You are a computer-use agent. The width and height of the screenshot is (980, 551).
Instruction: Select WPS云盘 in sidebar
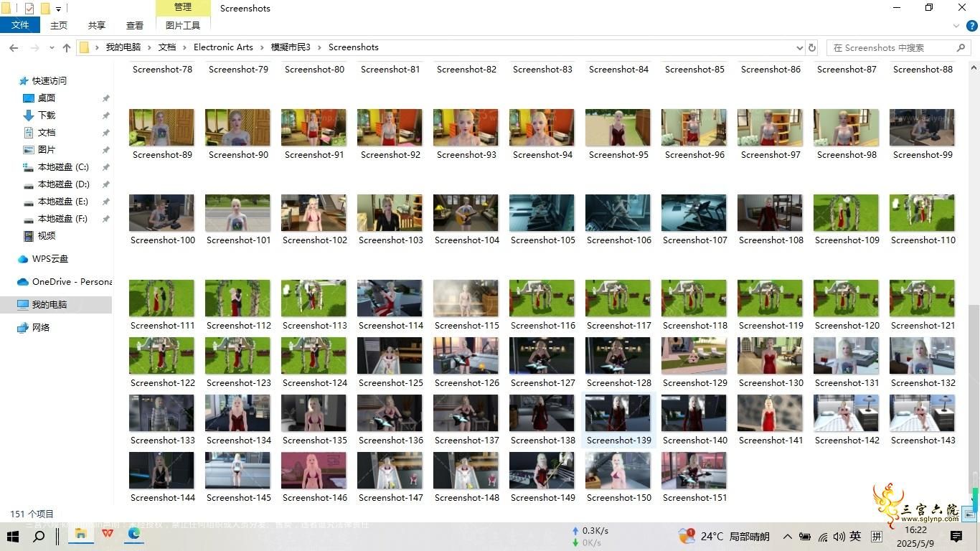tap(50, 259)
